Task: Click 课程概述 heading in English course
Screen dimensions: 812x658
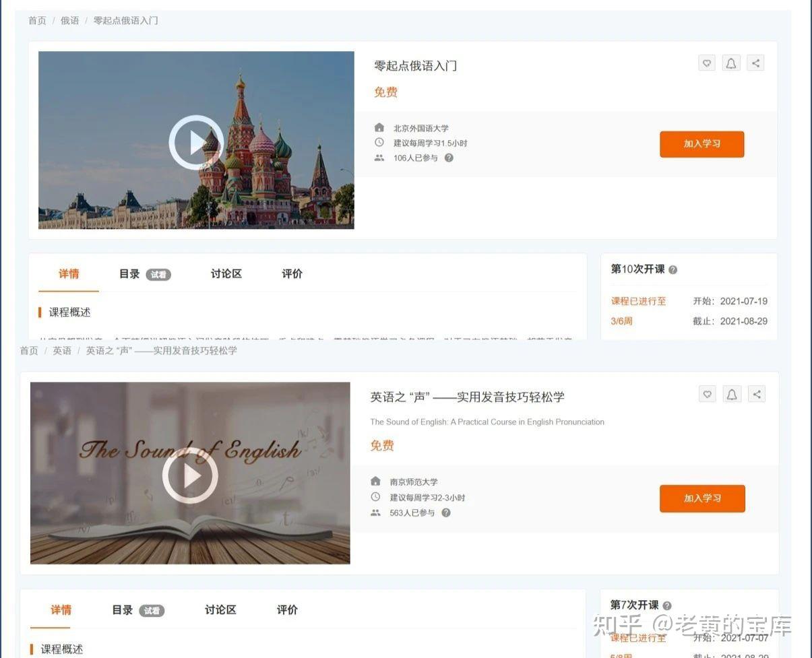Action: point(62,649)
